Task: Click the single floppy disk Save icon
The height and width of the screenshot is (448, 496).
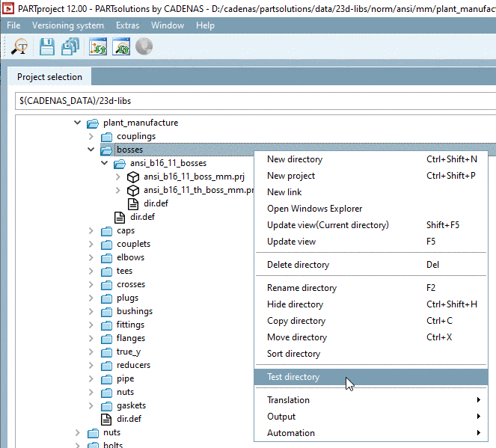Action: pos(47,47)
